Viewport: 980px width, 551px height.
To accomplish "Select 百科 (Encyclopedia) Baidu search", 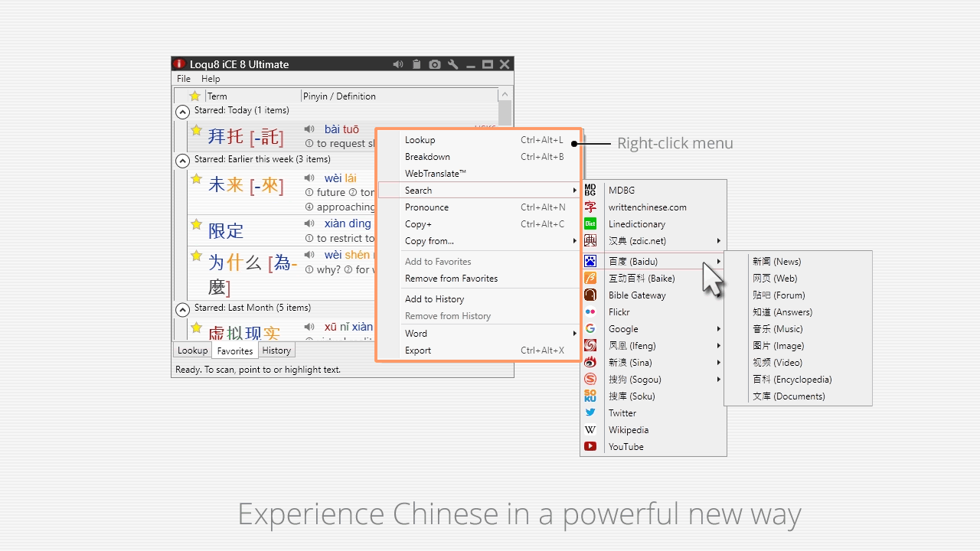I will click(x=798, y=380).
